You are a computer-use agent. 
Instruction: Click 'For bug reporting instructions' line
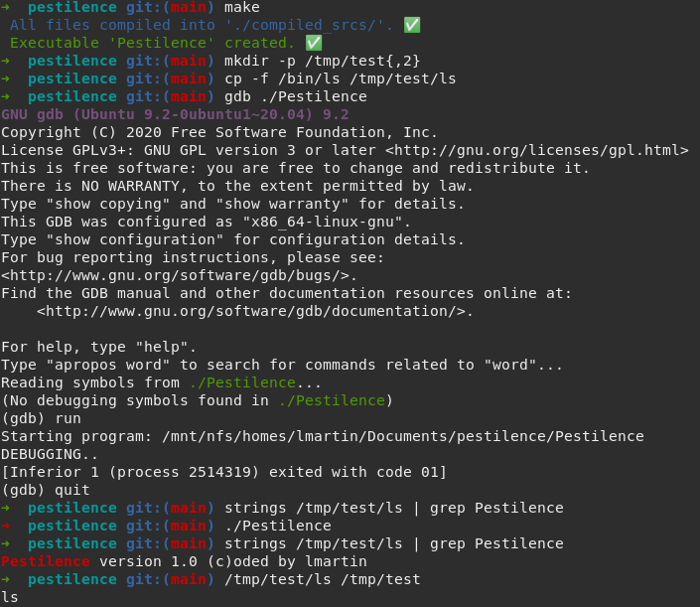pos(193,257)
